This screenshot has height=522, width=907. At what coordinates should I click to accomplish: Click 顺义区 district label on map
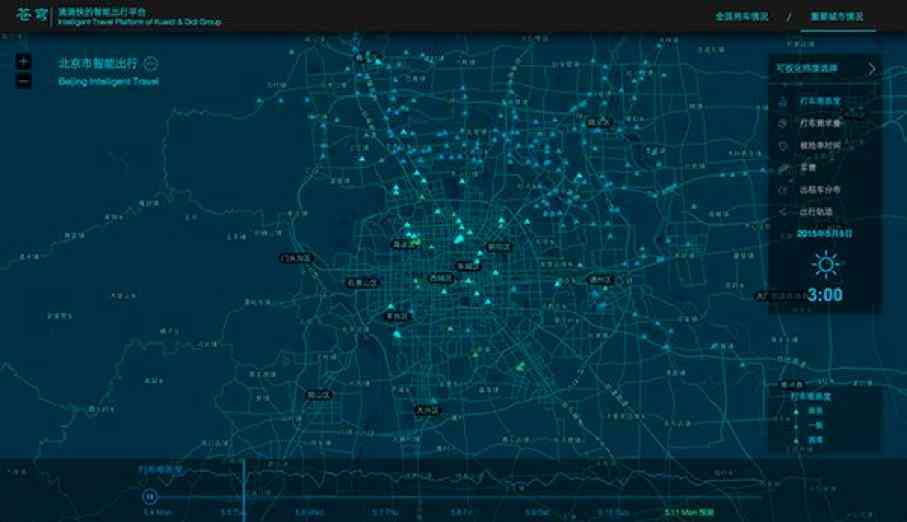[x=599, y=123]
